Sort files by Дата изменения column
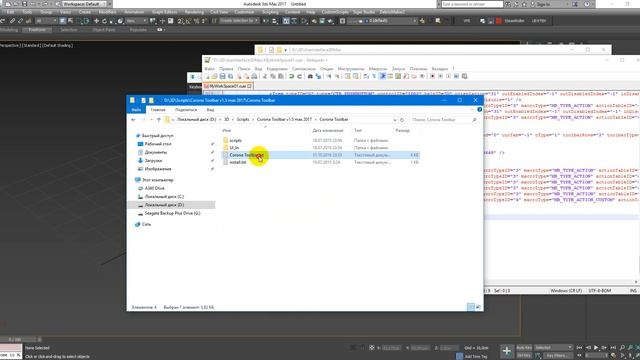Screen dimensions: 640x360 point(327,131)
